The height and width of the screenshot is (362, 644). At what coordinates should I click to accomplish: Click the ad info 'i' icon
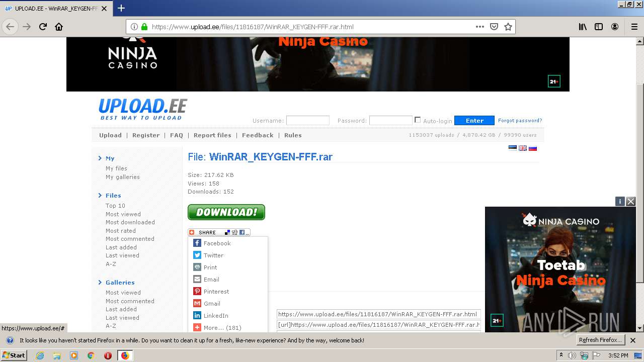620,201
